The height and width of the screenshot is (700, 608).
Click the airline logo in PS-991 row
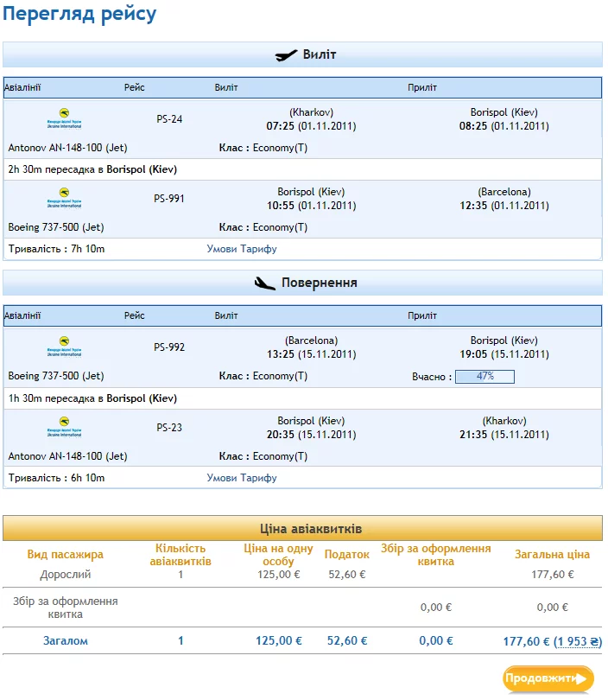[x=64, y=198]
